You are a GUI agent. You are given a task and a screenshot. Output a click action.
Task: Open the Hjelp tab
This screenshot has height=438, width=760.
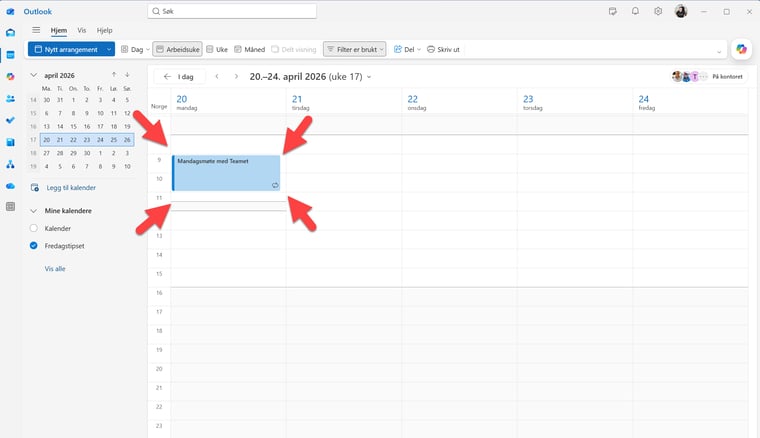click(104, 31)
